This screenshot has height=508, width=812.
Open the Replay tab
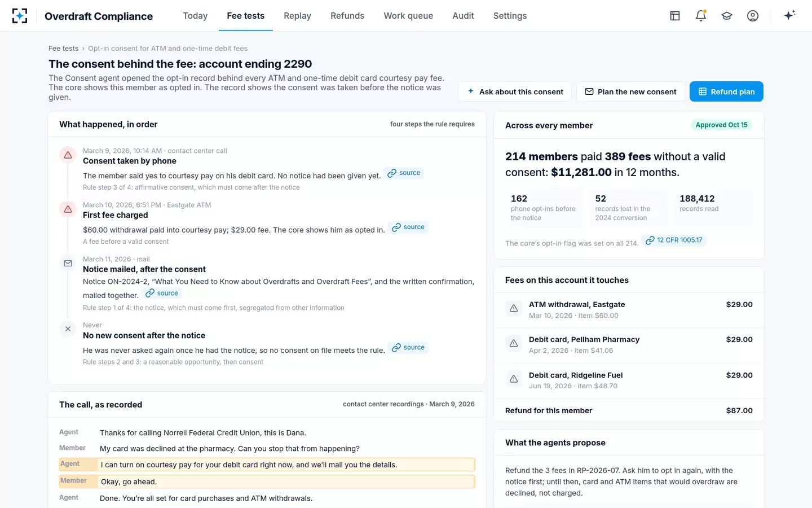(297, 16)
